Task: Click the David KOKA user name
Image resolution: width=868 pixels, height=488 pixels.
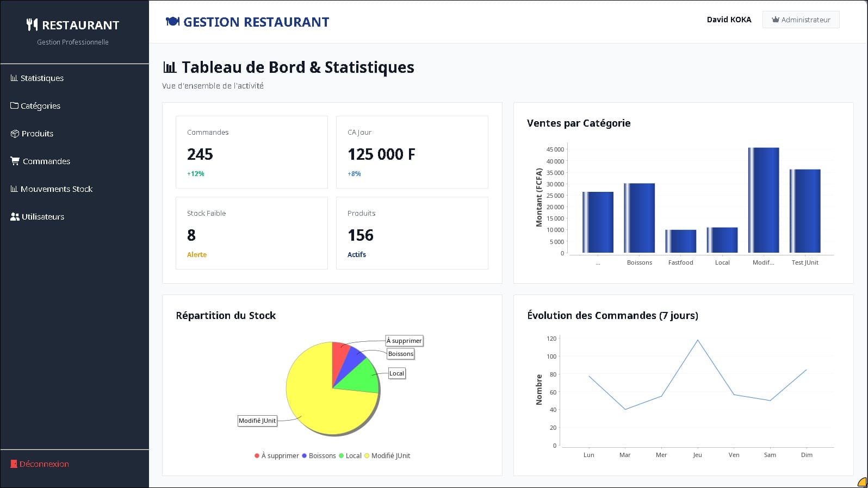Action: tap(729, 20)
